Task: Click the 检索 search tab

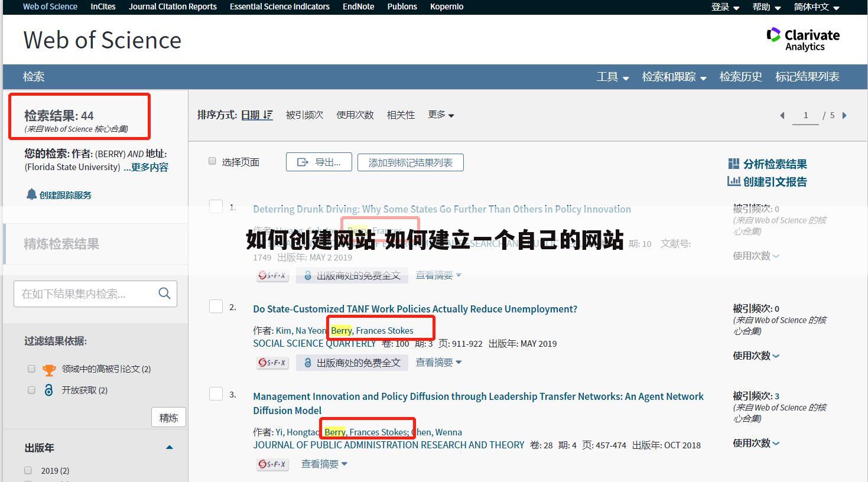Action: tap(34, 77)
